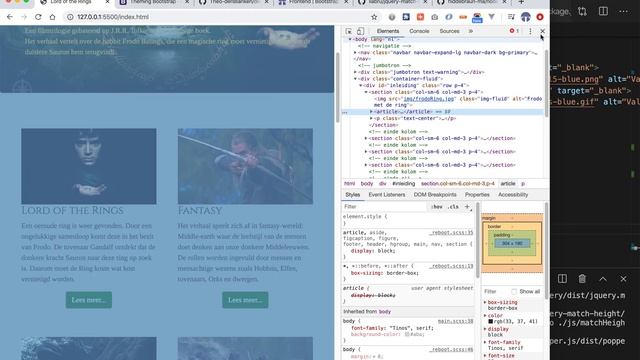The height and width of the screenshot is (360, 640).
Task: Open the media playlist extension icon
Action: pyautogui.click(x=511, y=17)
